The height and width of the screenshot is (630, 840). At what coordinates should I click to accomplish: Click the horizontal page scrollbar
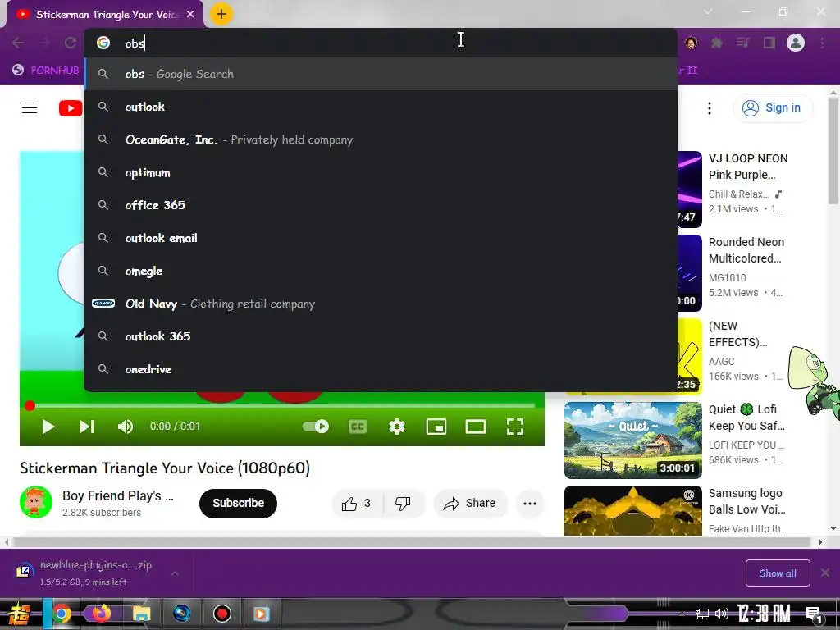pyautogui.click(x=413, y=542)
